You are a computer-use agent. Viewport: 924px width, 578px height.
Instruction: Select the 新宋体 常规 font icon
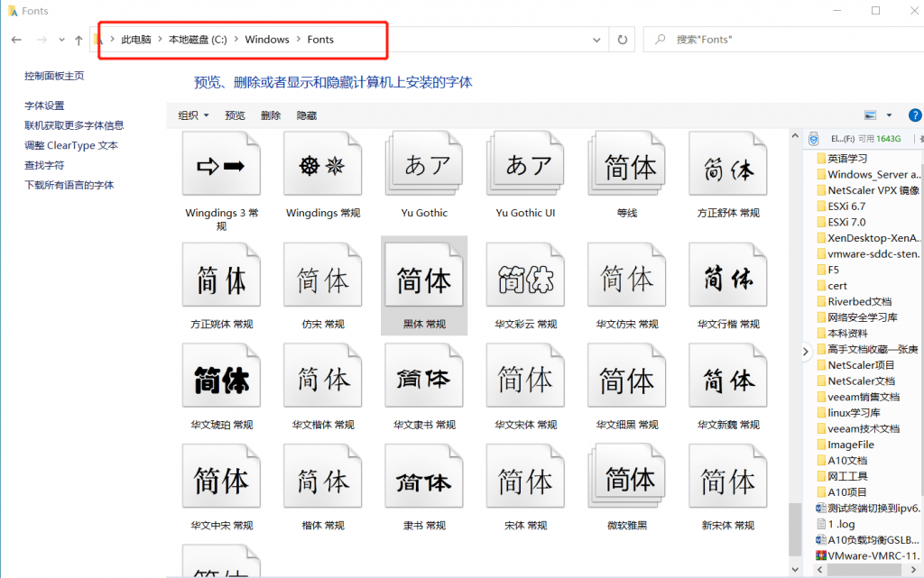pyautogui.click(x=728, y=476)
